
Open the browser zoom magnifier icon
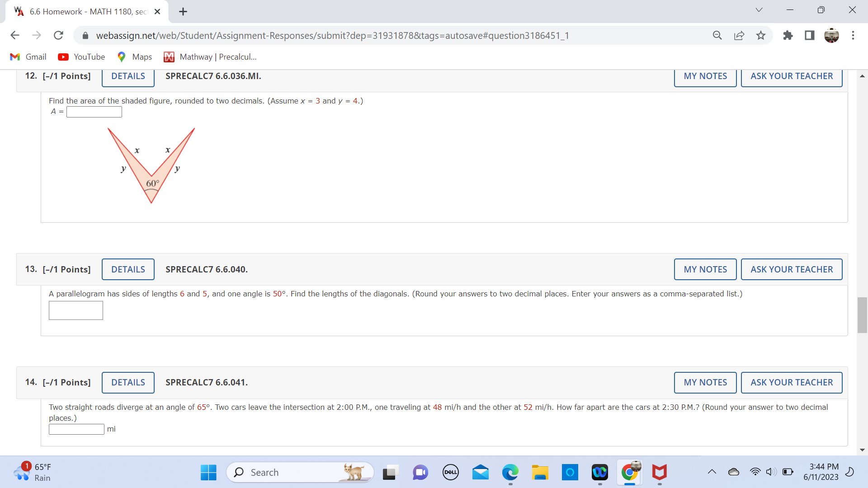[717, 35]
